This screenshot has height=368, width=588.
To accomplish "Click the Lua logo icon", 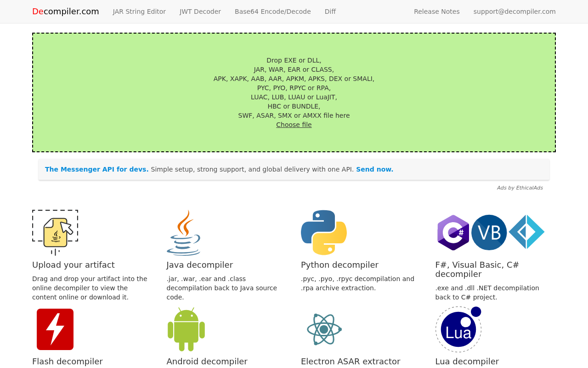I will point(458,329).
